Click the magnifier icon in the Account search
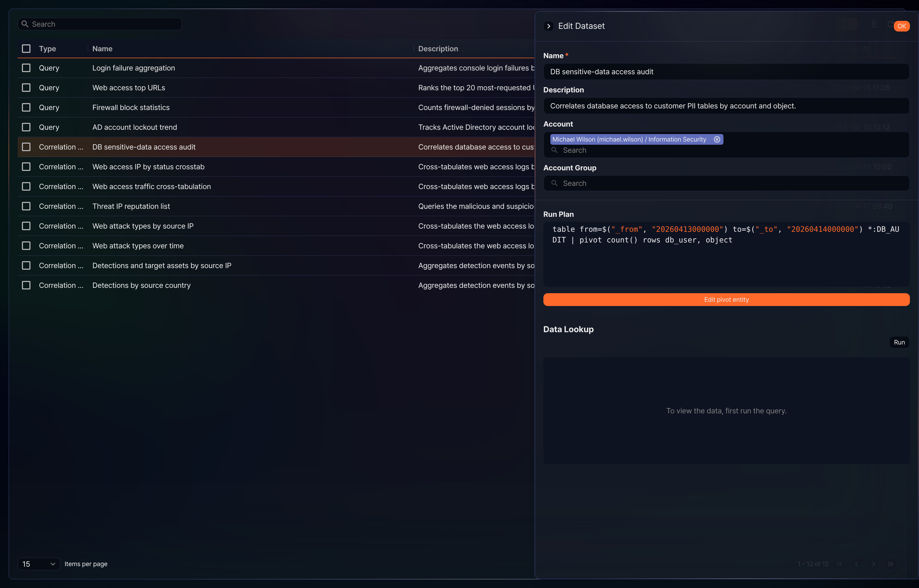919x588 pixels. pos(555,150)
